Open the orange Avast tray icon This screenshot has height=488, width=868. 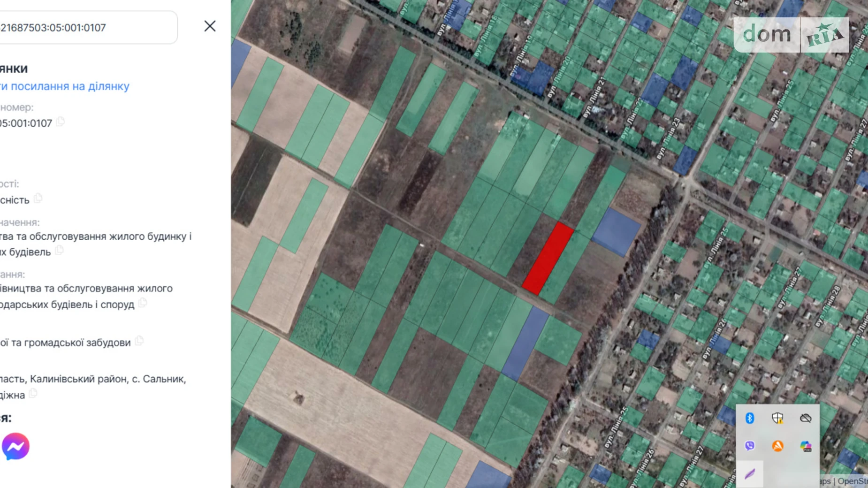(777, 446)
